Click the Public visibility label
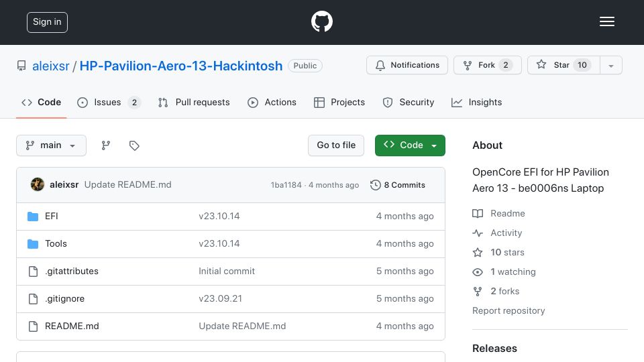644x362 pixels. pos(305,66)
